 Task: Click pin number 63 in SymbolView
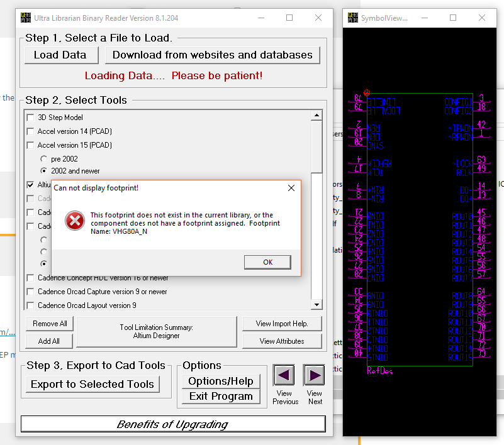(481, 159)
